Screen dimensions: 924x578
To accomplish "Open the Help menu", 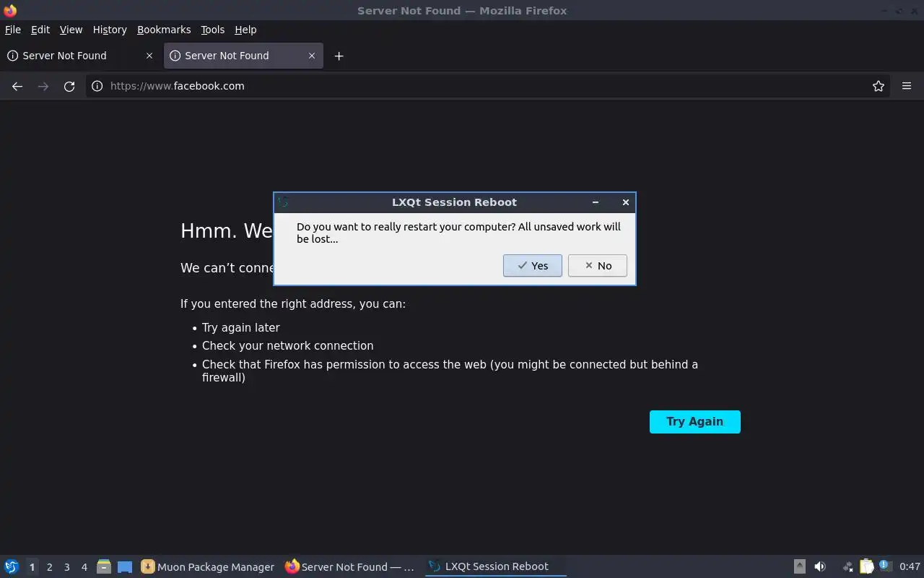I will point(245,30).
